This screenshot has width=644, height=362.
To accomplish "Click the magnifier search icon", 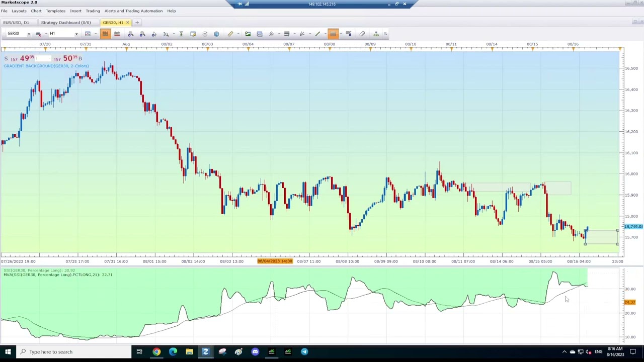I will [x=166, y=34].
